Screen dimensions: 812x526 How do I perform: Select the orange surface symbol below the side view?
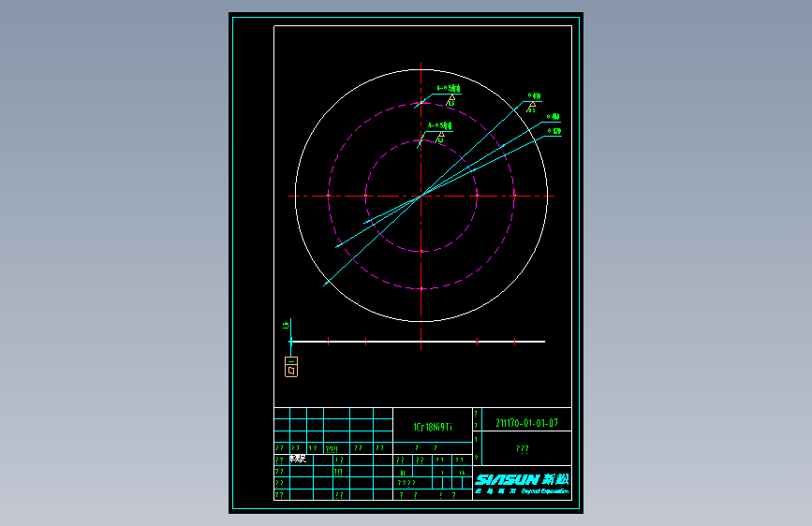point(291,367)
